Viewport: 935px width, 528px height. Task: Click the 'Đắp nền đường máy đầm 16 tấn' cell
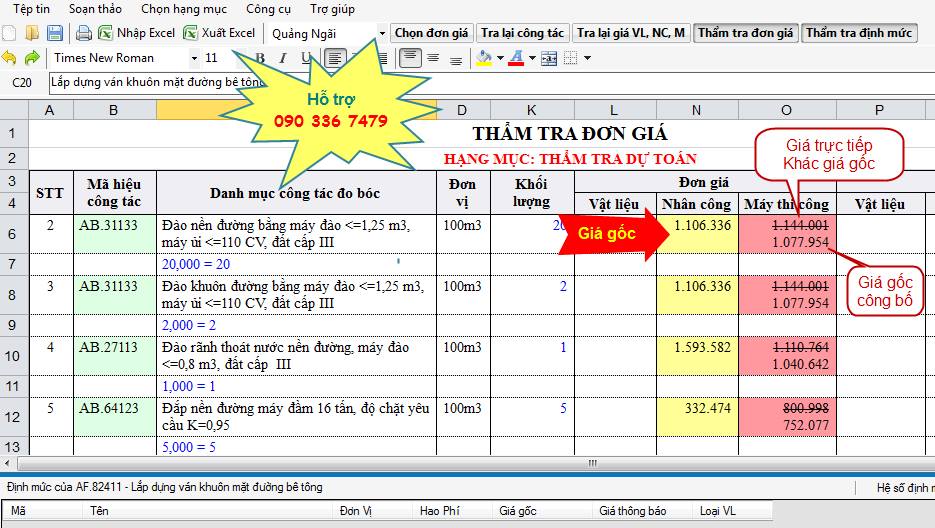pyautogui.click(x=296, y=416)
